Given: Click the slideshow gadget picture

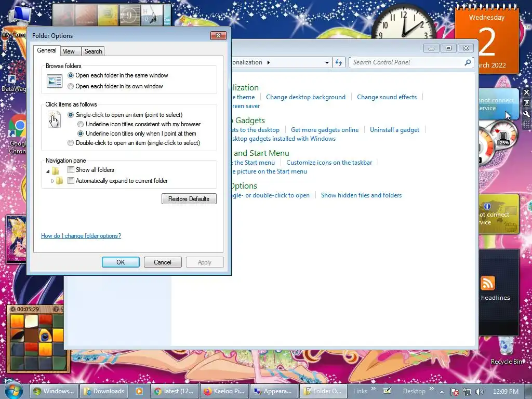Looking at the screenshot, I should pyautogui.click(x=16, y=240).
